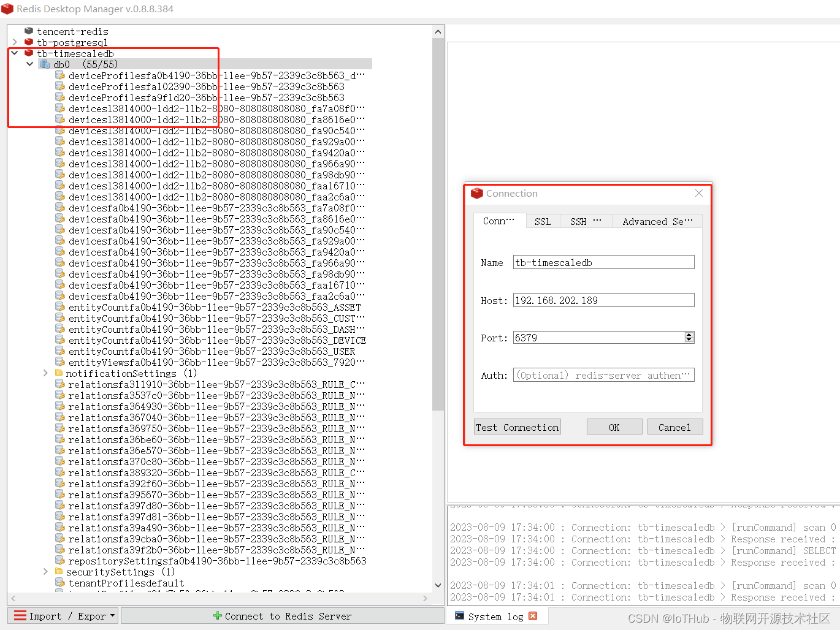Click key icon of repositorySettings entry
The height and width of the screenshot is (630, 840).
[60, 560]
